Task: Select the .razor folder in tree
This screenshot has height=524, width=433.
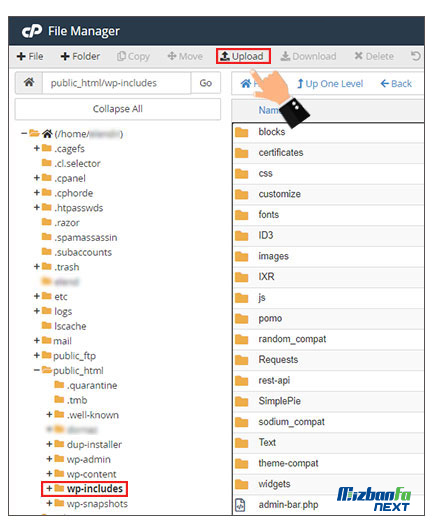Action: click(x=60, y=223)
